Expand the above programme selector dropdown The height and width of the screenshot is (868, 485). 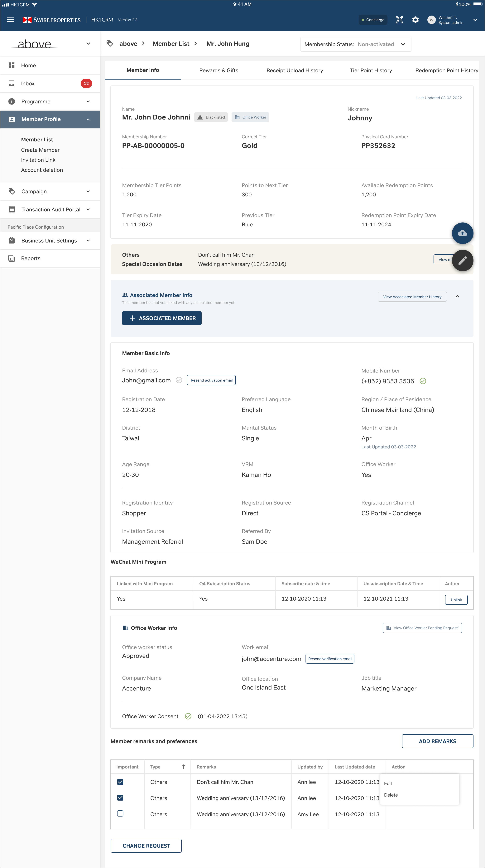(88, 43)
